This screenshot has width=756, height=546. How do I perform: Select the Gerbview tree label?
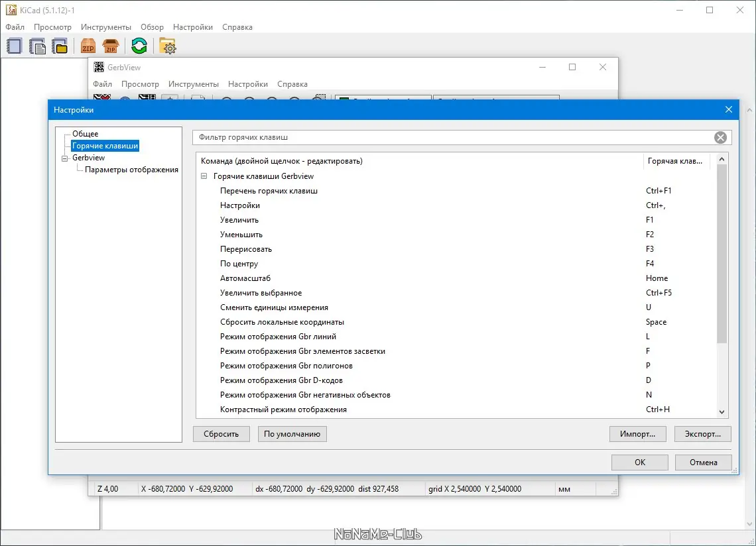pyautogui.click(x=88, y=158)
